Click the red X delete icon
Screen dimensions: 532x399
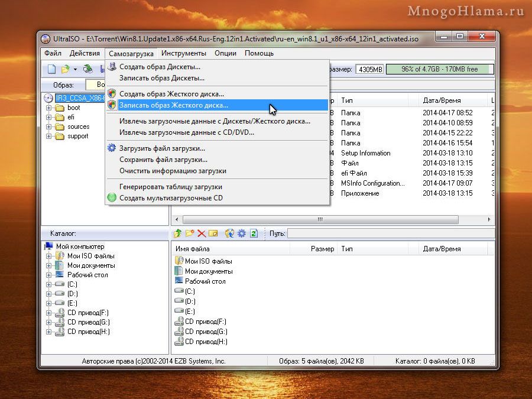pos(202,233)
